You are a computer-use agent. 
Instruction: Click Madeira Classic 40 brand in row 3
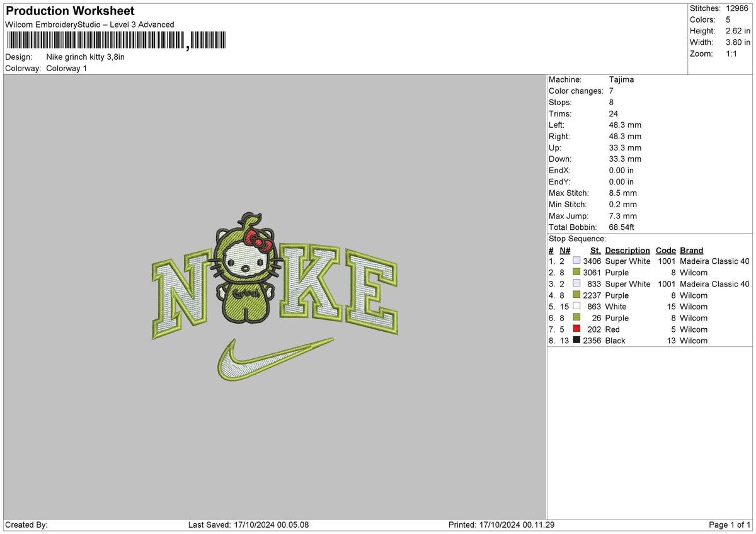coord(714,284)
